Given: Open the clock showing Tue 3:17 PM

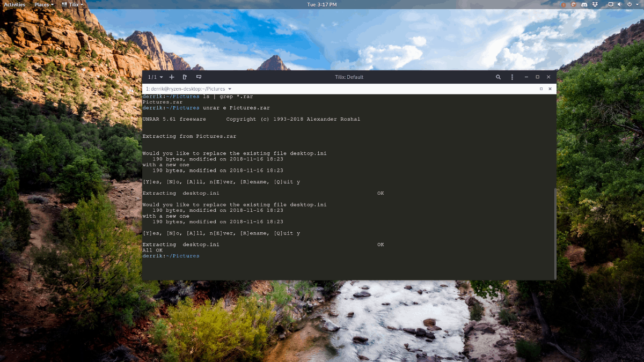Looking at the screenshot, I should (x=322, y=4).
